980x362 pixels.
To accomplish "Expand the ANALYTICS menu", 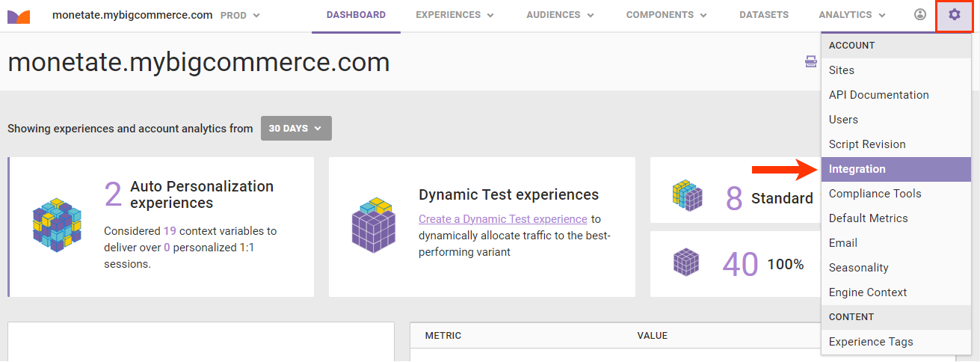I will (x=852, y=15).
